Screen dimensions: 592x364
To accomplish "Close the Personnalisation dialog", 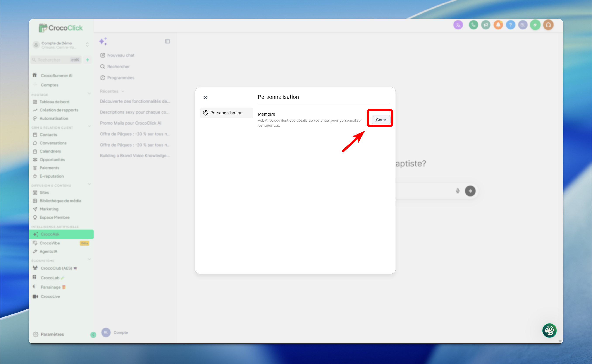I will (205, 97).
